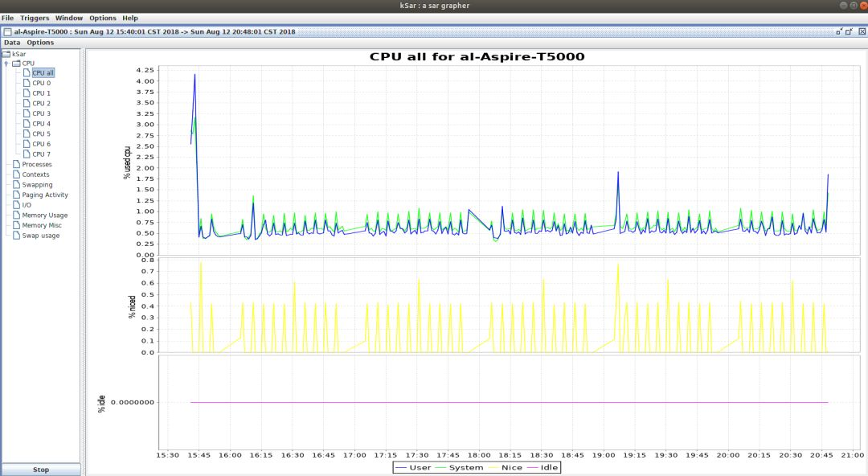Open the File menu
The width and height of the screenshot is (868, 476).
click(x=8, y=18)
